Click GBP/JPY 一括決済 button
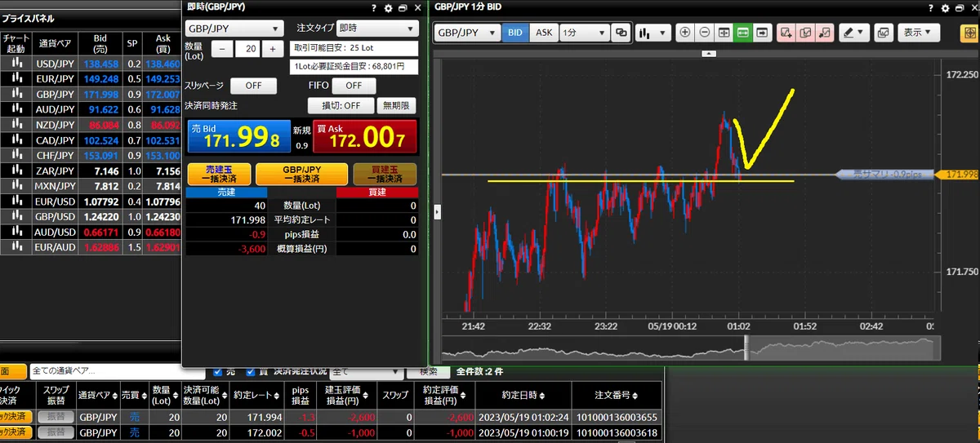 pos(301,173)
